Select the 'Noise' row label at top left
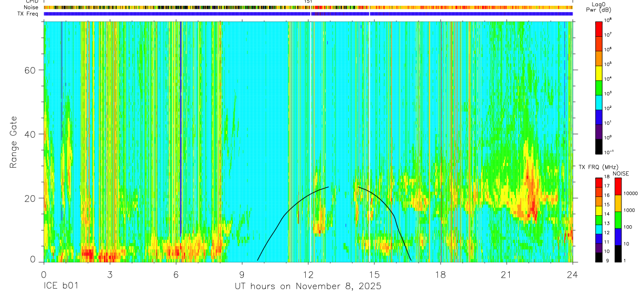Image resolution: width=644 pixels, height=297 pixels. [32, 7]
